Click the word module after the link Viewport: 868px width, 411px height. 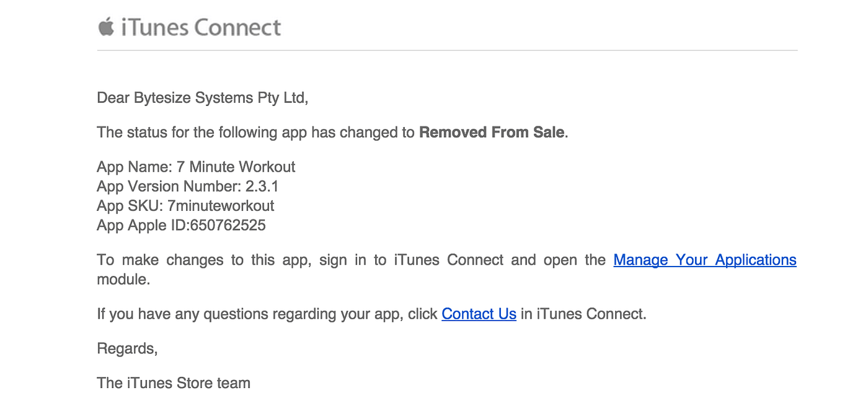(123, 279)
